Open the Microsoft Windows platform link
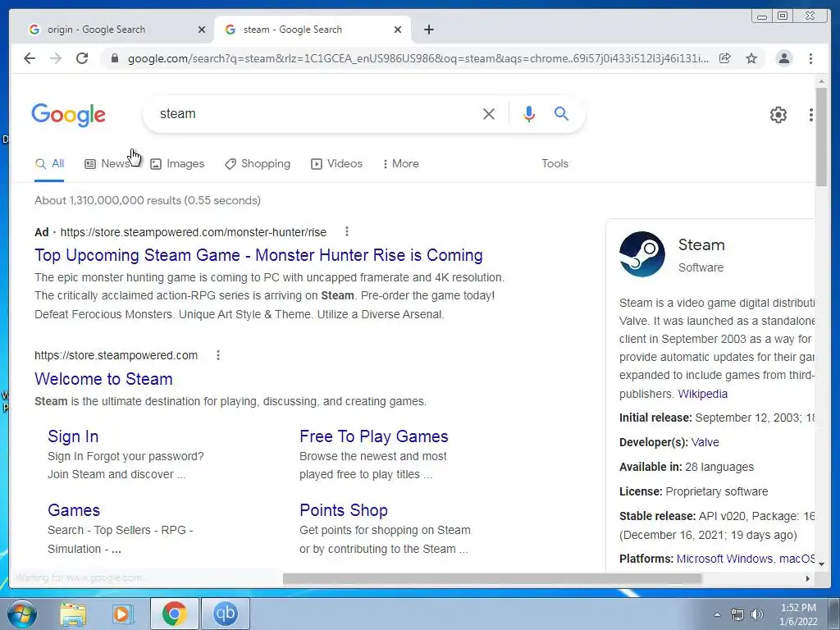840x630 pixels. coord(725,559)
